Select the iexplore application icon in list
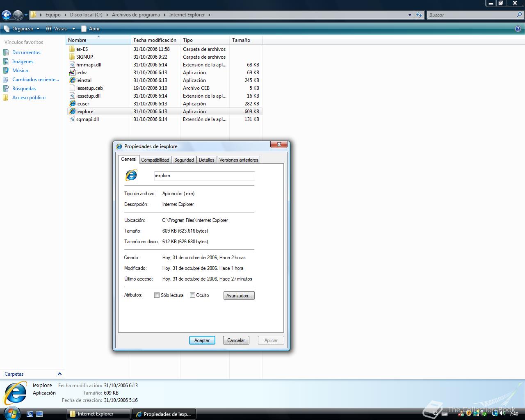525x420 pixels. 72,112
